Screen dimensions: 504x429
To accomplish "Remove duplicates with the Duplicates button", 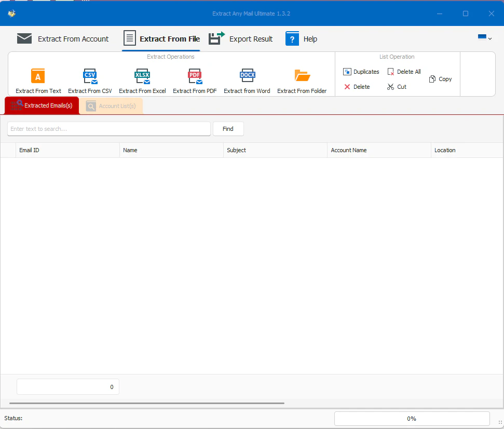I will point(361,72).
